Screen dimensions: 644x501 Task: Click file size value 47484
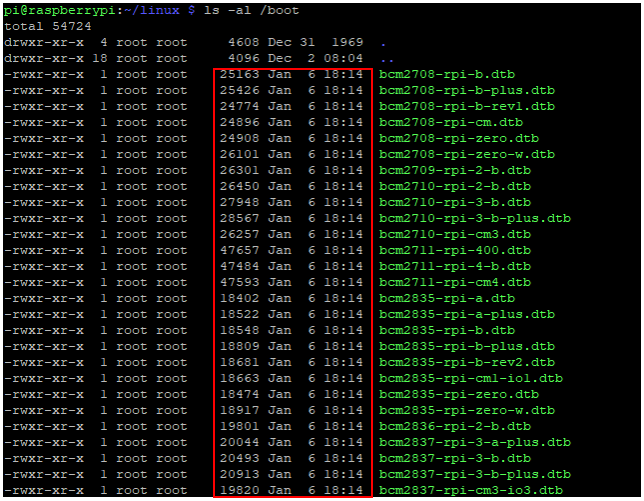pyautogui.click(x=239, y=267)
